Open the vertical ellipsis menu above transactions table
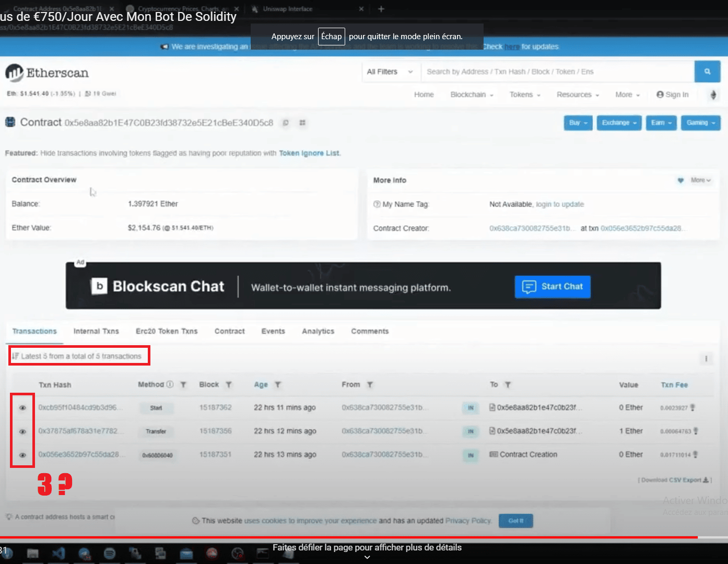Viewport: 728px width, 564px height. pyautogui.click(x=706, y=359)
